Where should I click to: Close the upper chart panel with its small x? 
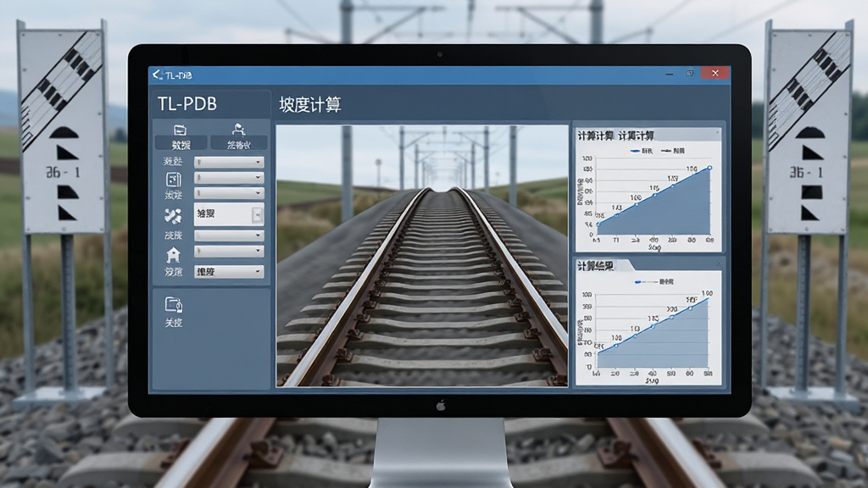pos(717,131)
